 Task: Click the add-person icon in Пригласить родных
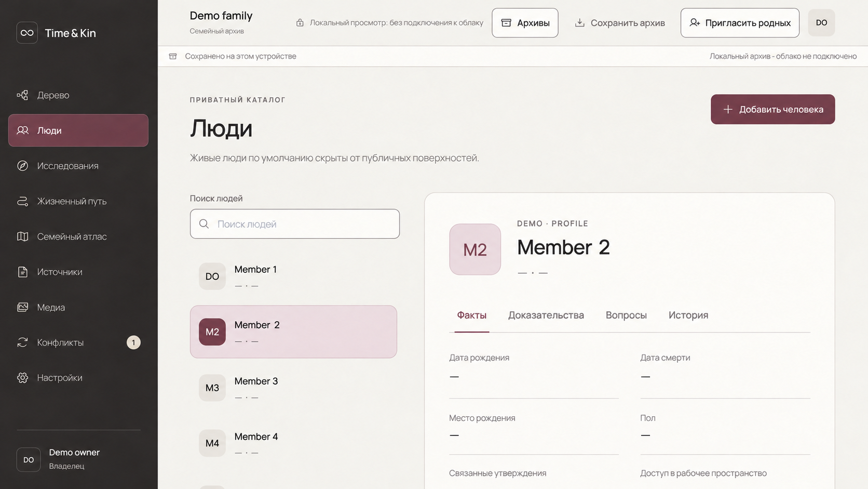[x=695, y=23]
